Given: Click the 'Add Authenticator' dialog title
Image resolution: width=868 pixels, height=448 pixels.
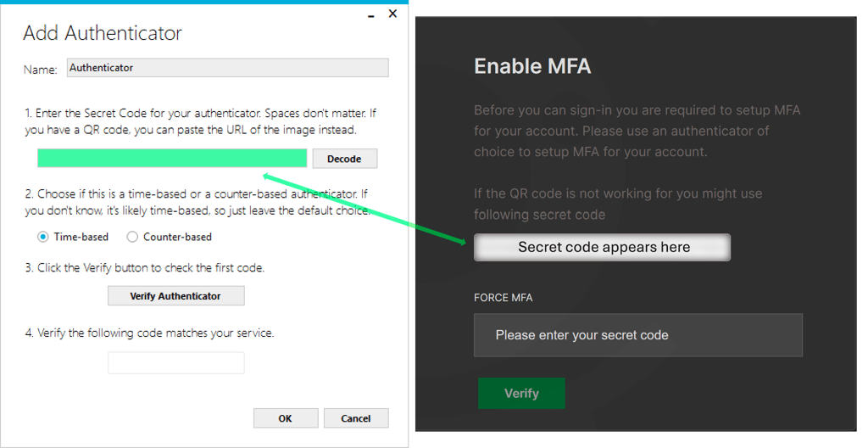Looking at the screenshot, I should (x=103, y=34).
